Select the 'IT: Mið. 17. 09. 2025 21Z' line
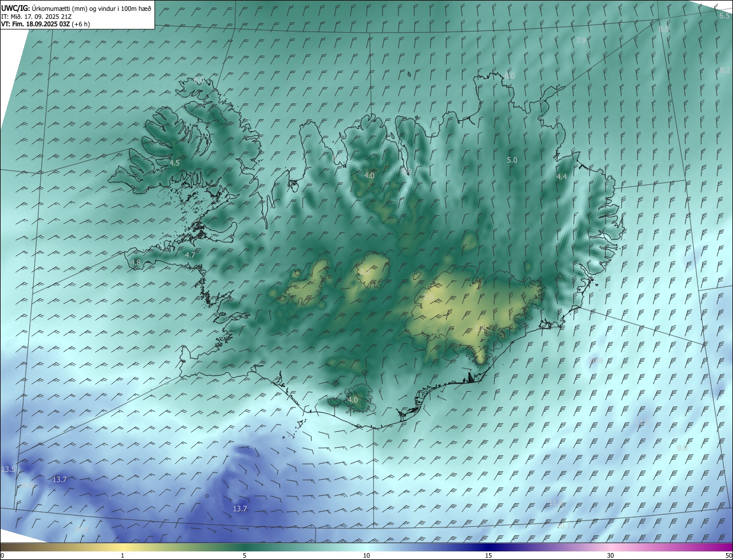Screen dimensions: 733x560 (38, 17)
